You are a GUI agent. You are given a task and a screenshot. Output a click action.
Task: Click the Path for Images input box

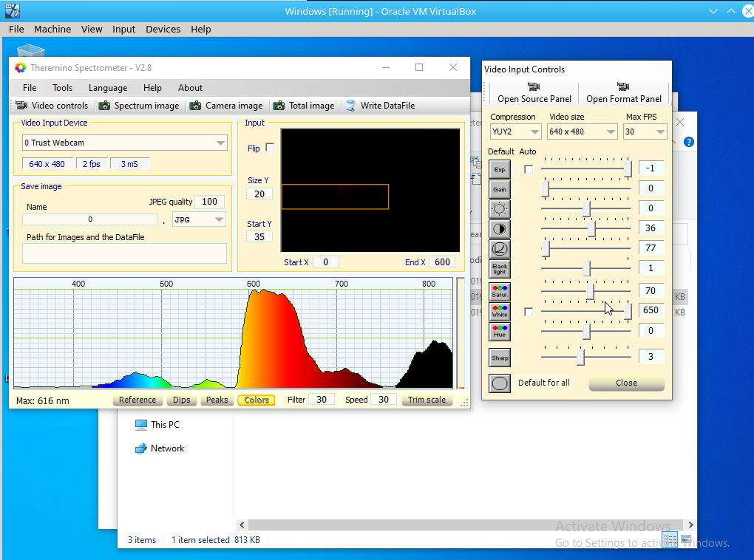pyautogui.click(x=124, y=253)
